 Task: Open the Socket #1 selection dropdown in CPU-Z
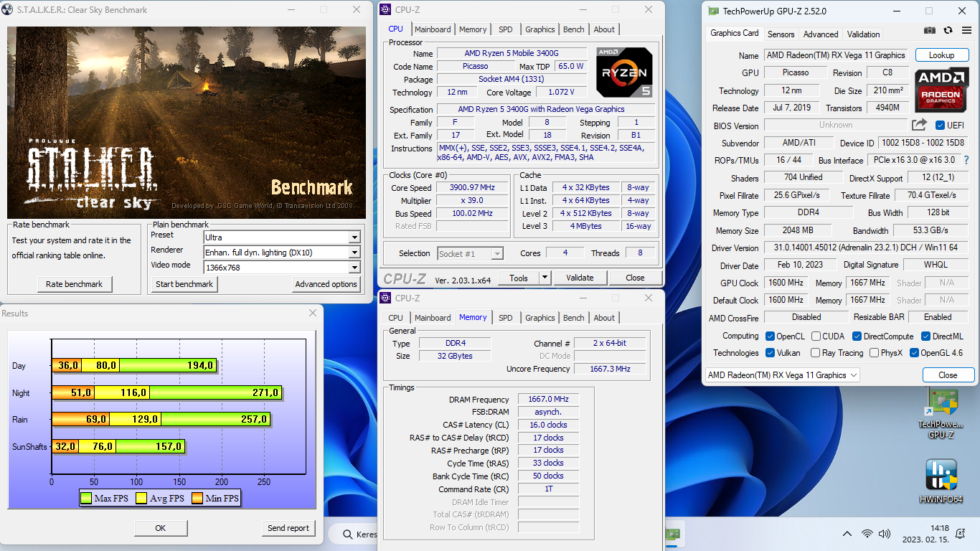click(x=470, y=253)
